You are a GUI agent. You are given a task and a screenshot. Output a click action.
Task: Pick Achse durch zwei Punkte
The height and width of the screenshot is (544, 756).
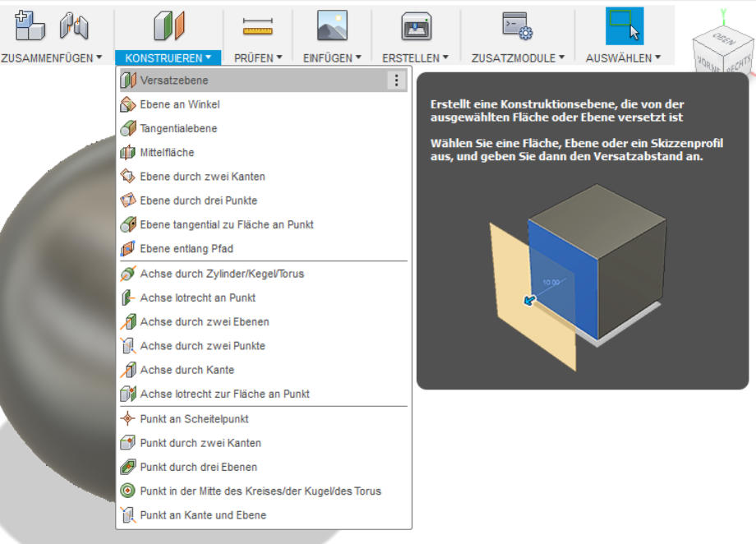(263, 346)
